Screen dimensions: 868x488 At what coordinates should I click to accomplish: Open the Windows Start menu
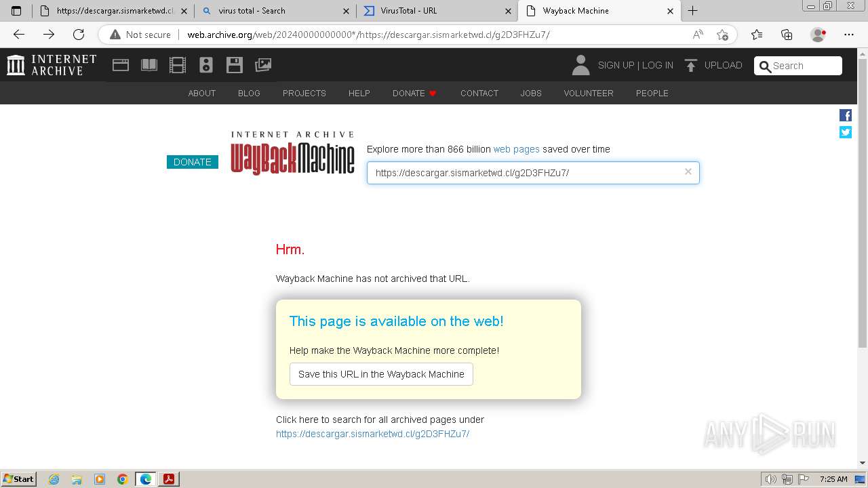[19, 479]
